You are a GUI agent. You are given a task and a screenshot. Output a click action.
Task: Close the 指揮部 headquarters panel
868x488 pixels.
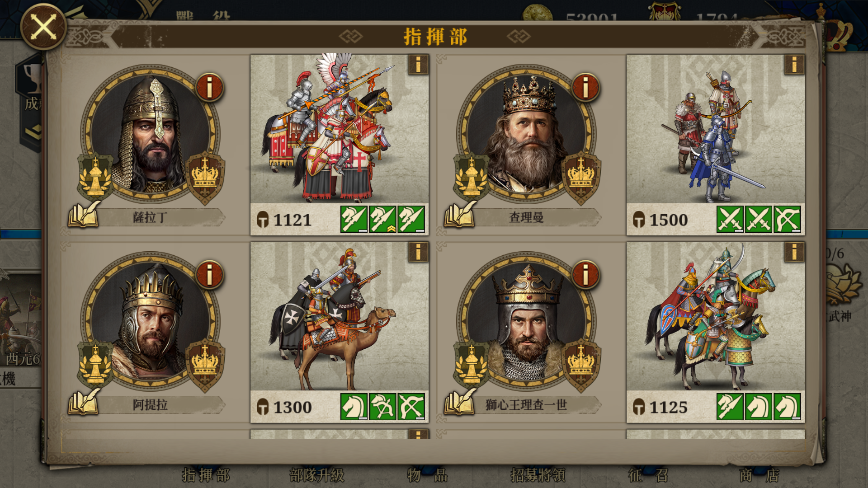(x=43, y=27)
